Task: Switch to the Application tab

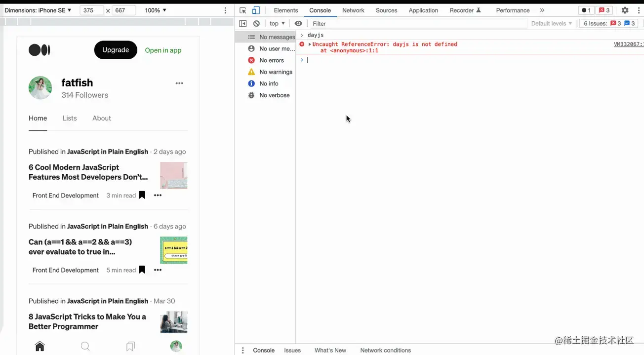Action: [x=423, y=10]
